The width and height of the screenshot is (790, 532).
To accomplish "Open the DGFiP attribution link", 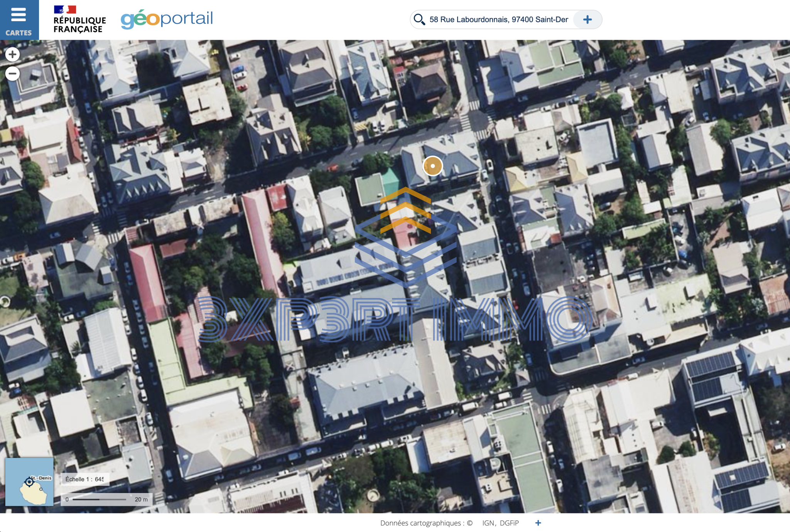I will coord(509,523).
